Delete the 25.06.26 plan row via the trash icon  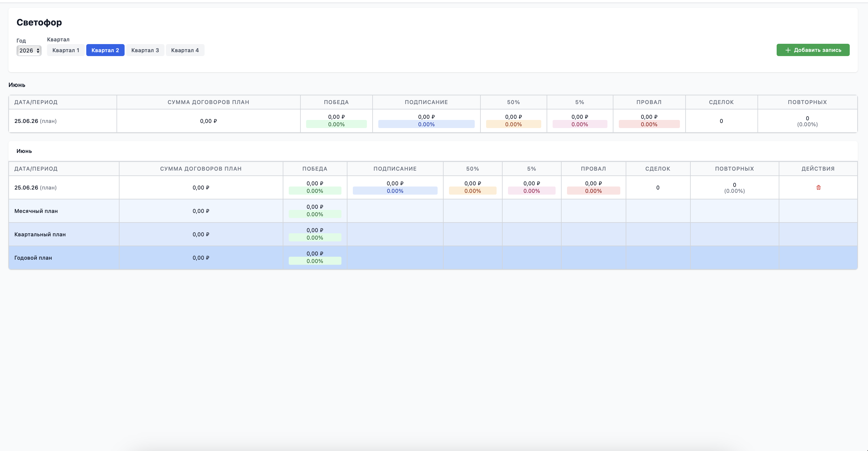pos(819,187)
